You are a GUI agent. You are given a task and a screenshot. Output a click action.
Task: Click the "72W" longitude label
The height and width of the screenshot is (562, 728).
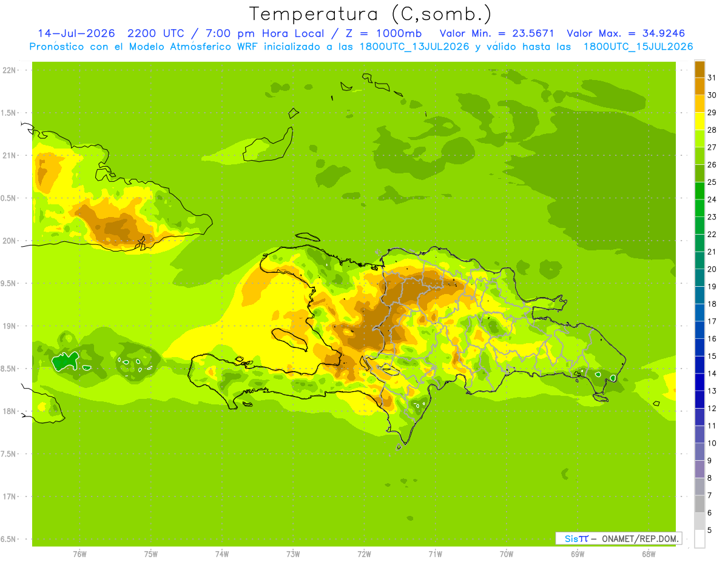point(364,554)
